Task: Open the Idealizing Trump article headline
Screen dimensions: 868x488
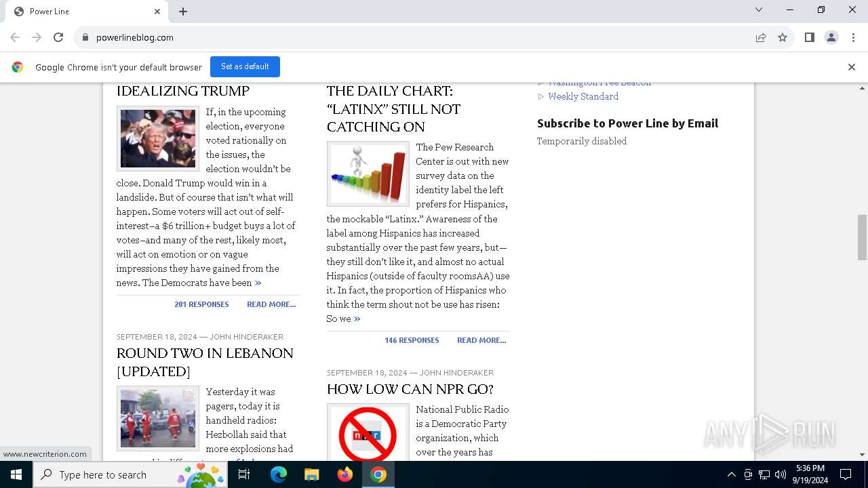Action: [183, 91]
